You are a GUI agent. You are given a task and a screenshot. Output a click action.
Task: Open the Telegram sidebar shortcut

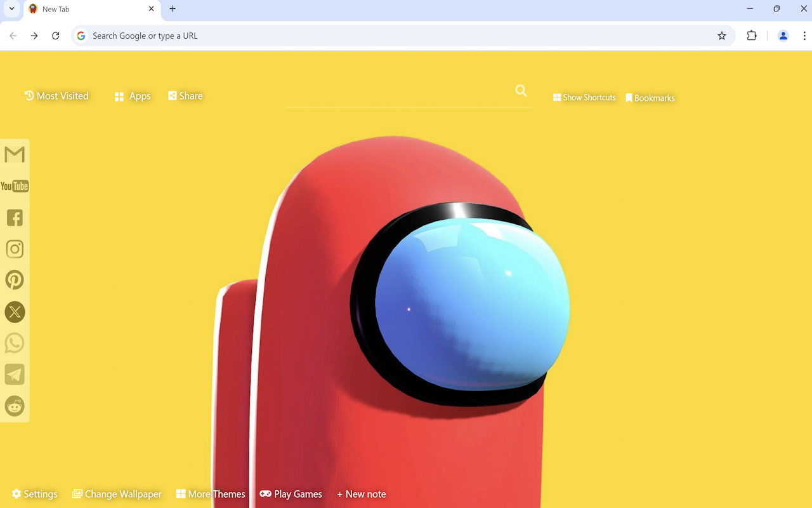[x=15, y=375]
